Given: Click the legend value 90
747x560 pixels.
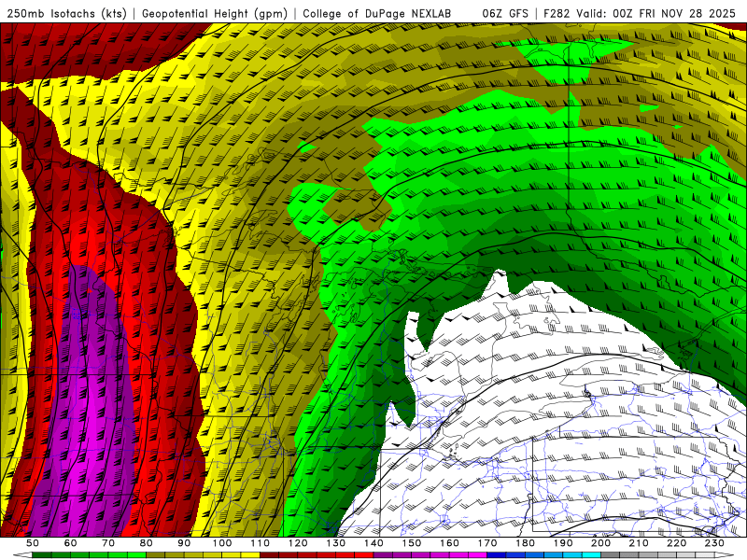Looking at the screenshot, I should pos(184,543).
